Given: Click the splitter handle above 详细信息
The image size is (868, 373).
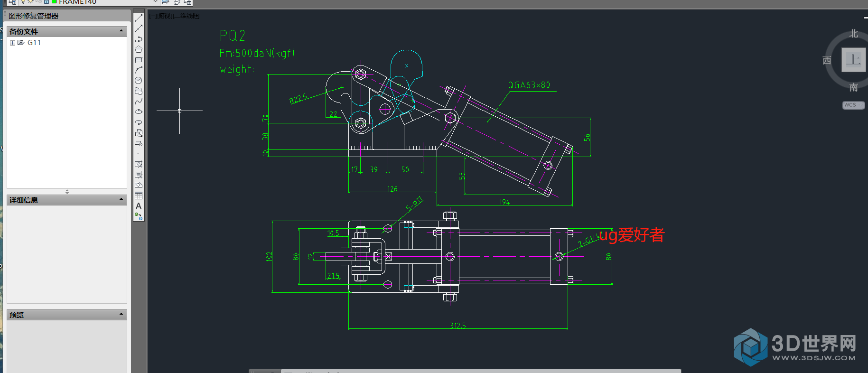Looking at the screenshot, I should pyautogui.click(x=67, y=192).
